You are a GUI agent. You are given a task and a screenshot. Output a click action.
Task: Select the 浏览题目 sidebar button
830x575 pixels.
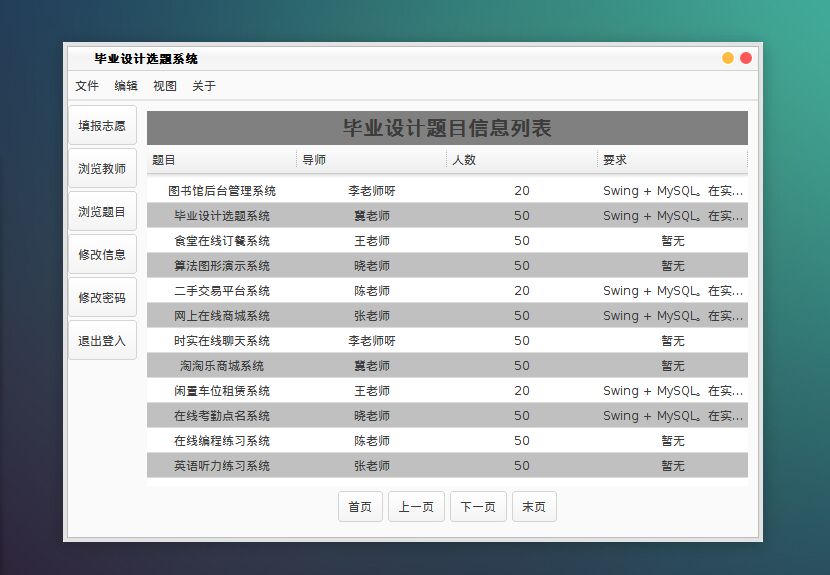[x=102, y=211]
